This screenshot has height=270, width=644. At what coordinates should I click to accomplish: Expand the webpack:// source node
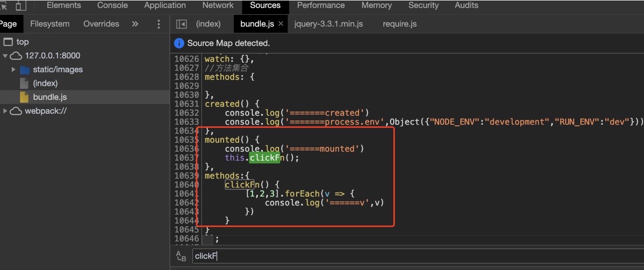tap(5, 111)
